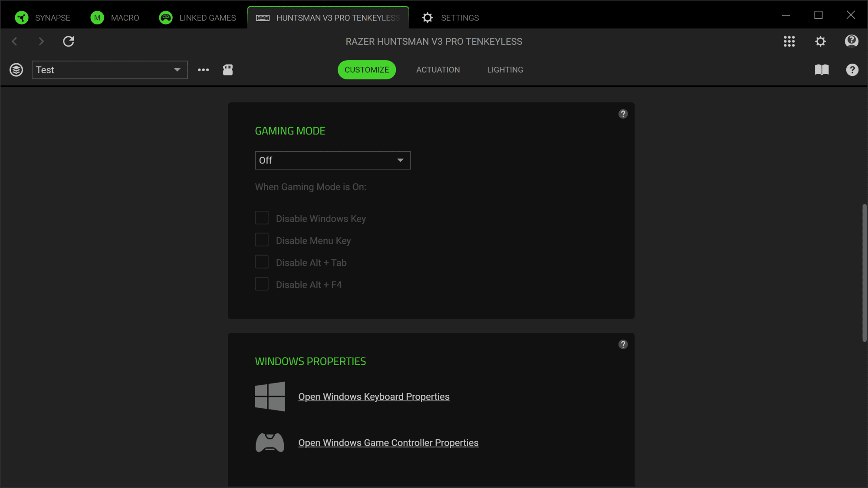Open the modules grid icon
Image resolution: width=868 pixels, height=488 pixels.
pyautogui.click(x=789, y=41)
